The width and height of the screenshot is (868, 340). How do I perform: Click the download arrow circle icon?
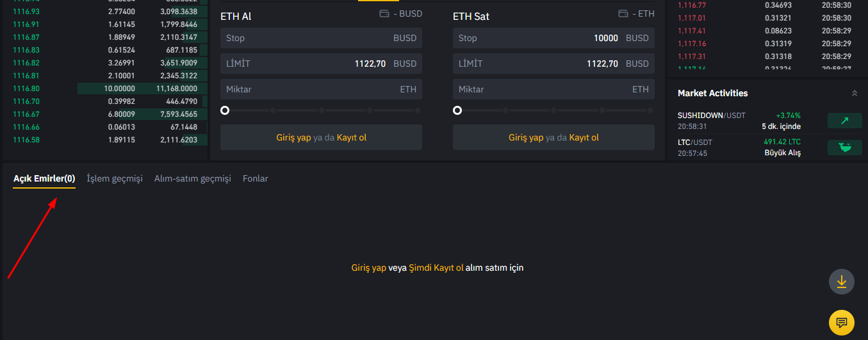click(842, 282)
